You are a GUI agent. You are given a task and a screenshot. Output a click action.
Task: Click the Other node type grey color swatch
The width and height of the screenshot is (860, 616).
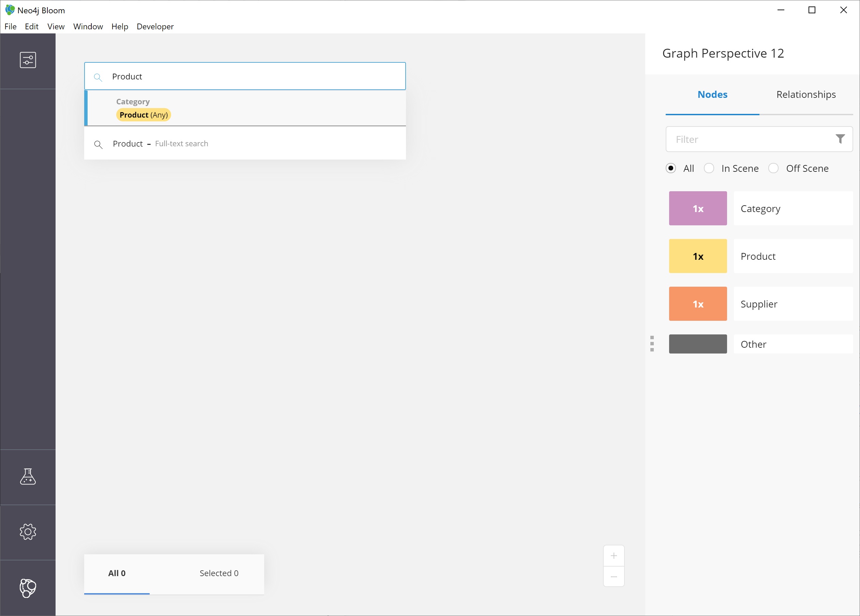click(699, 343)
